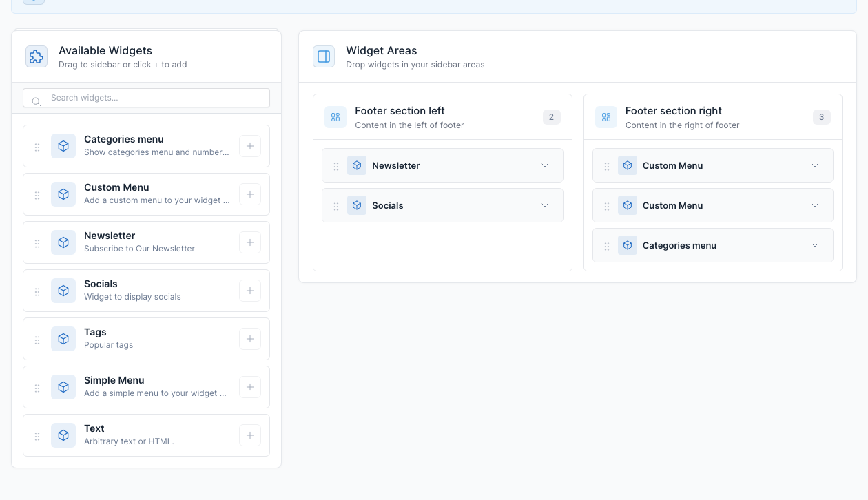
Task: Click "Widget to display socials" description
Action: (132, 297)
